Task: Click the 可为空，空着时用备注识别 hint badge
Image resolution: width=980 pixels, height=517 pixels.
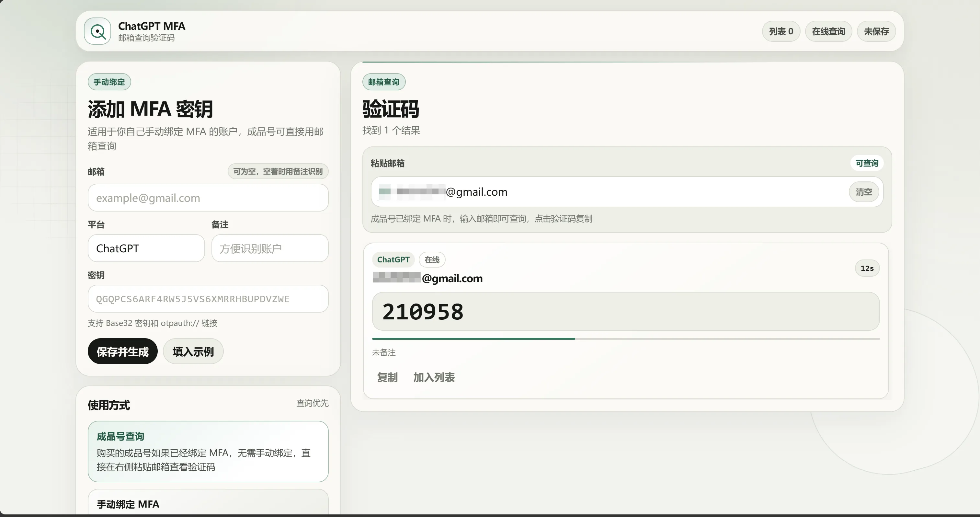Action: click(278, 172)
